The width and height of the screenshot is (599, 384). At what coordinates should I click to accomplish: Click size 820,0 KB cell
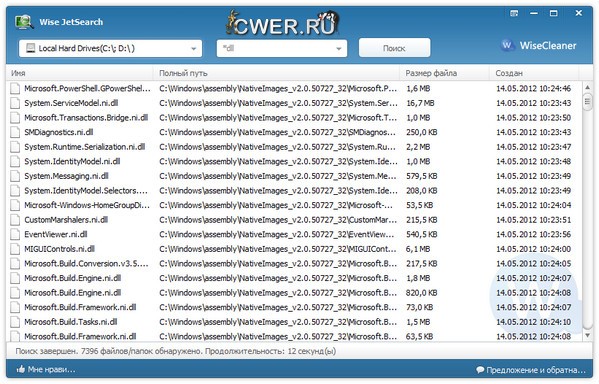422,293
